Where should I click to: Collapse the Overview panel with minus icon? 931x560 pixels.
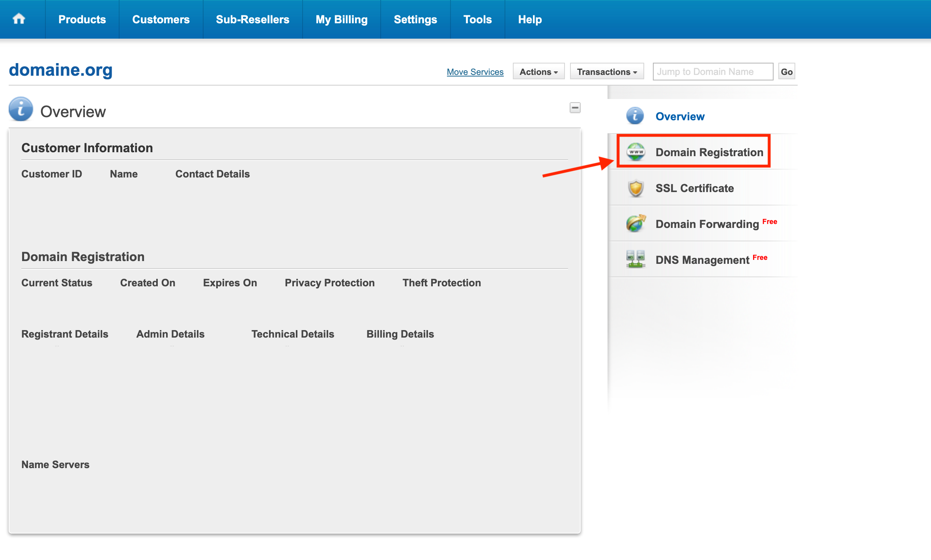pyautogui.click(x=575, y=108)
